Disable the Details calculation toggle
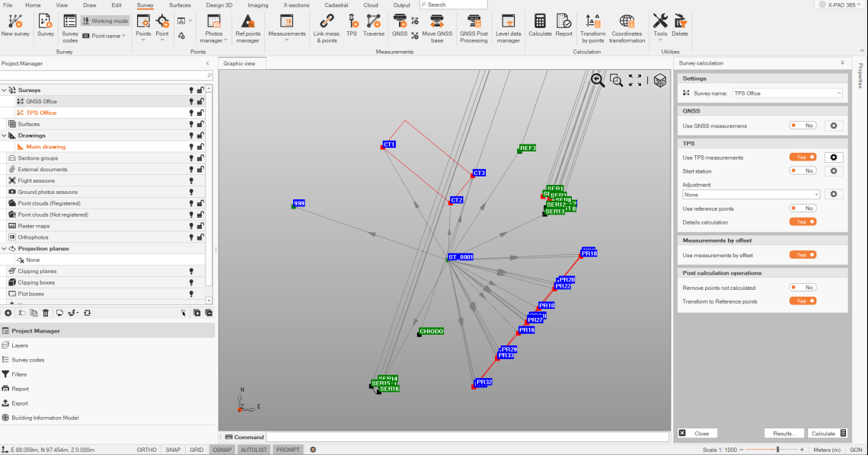Viewport: 868px width, 455px height. pyautogui.click(x=803, y=222)
